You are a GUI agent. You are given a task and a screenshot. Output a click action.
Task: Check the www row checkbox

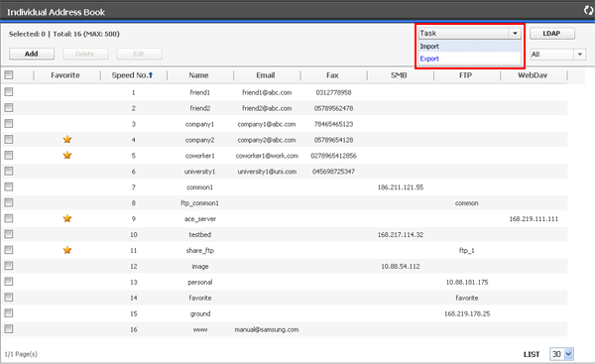[9, 328]
